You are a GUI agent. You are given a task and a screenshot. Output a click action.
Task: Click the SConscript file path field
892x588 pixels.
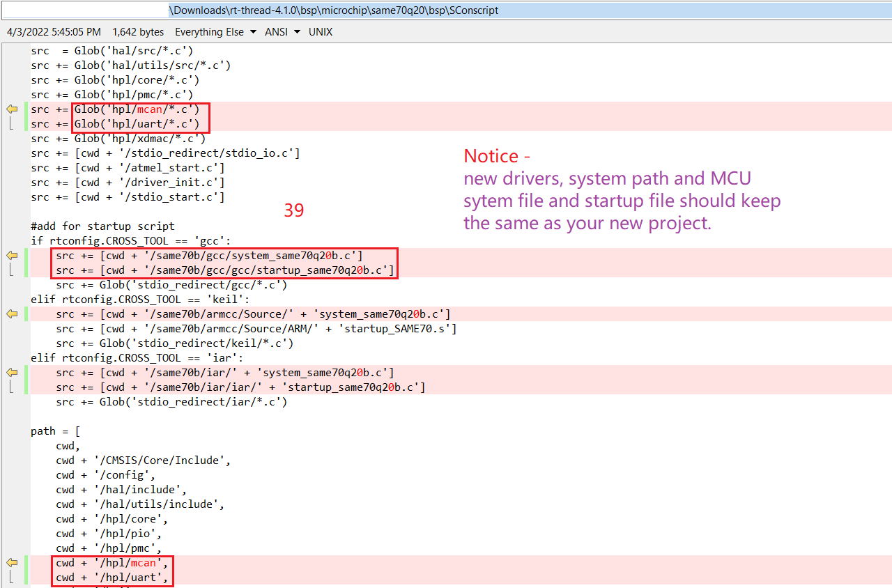(334, 10)
